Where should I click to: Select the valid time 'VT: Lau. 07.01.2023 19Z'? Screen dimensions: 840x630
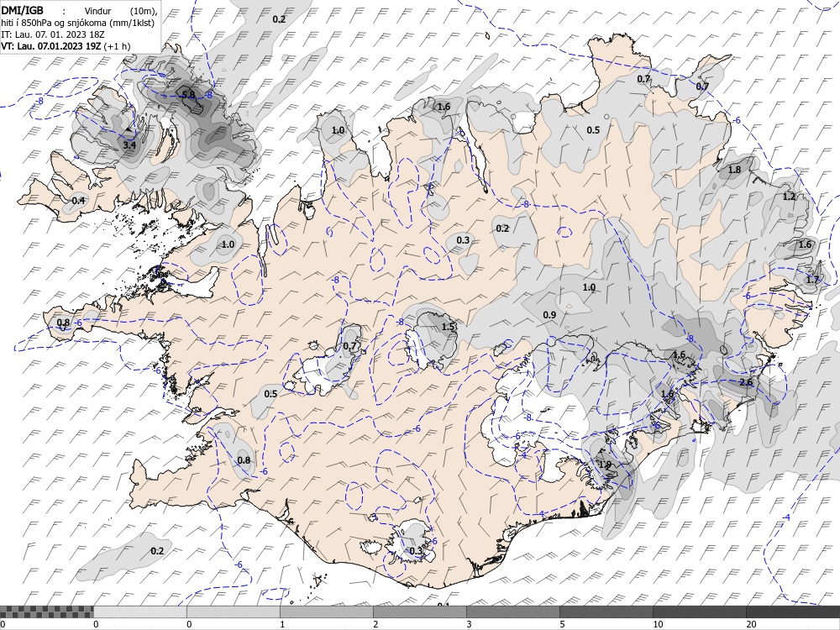(51, 46)
